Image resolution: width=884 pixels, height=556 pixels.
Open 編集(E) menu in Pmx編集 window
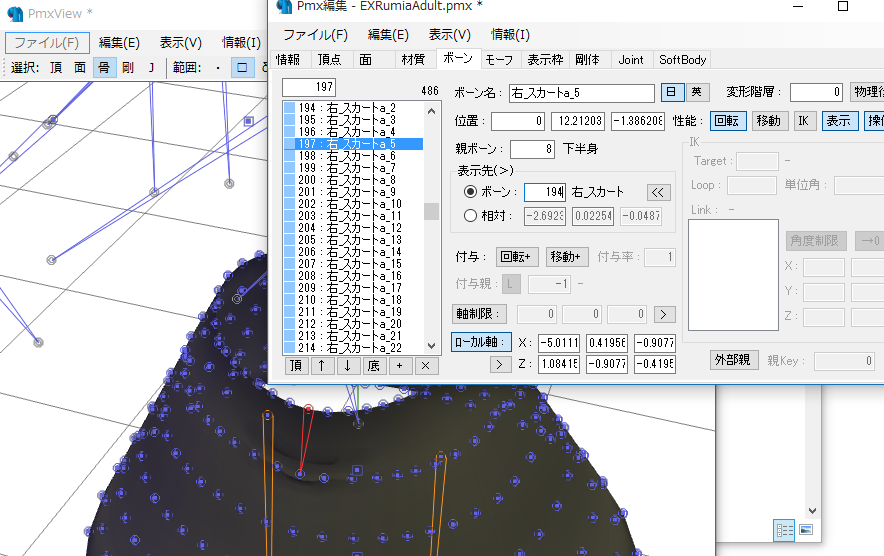point(388,34)
